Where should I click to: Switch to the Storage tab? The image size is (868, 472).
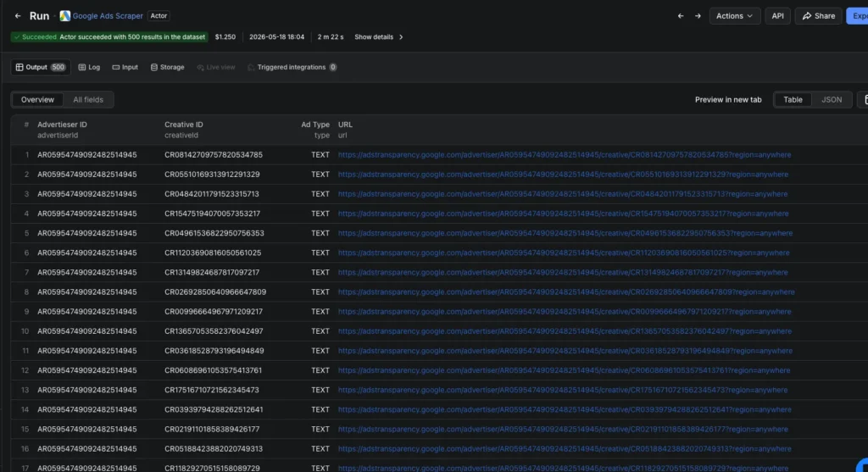click(x=167, y=67)
